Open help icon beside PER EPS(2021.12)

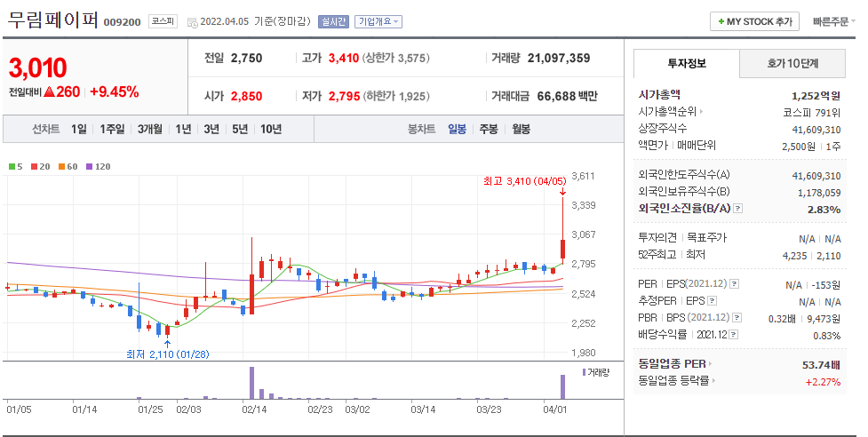point(734,283)
